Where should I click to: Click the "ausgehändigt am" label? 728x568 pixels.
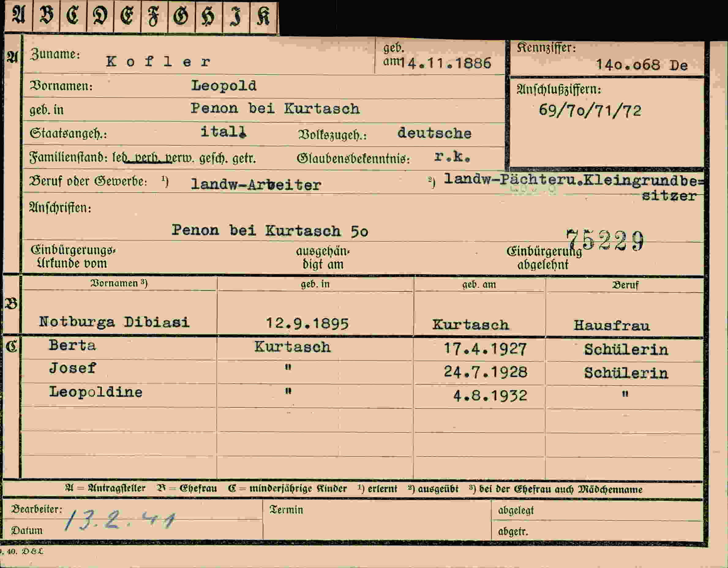[323, 257]
